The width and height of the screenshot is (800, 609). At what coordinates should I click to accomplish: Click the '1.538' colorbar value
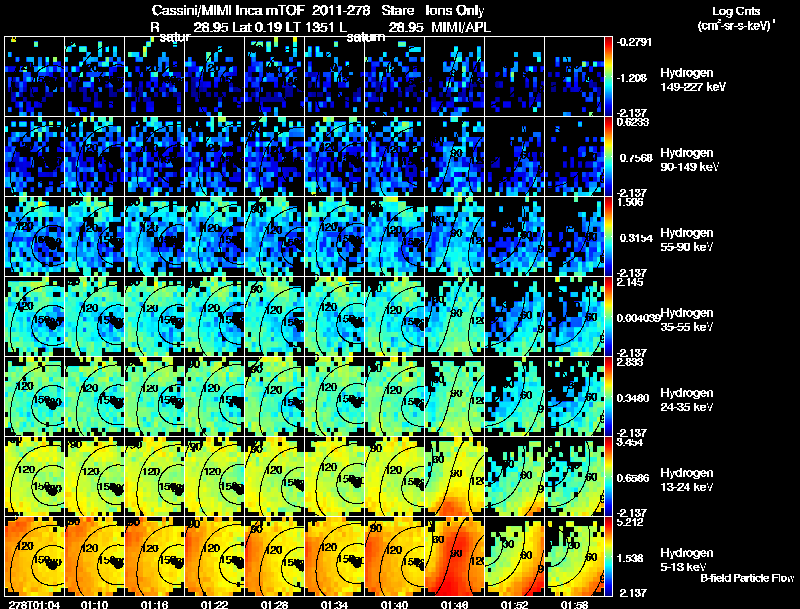click(x=630, y=558)
